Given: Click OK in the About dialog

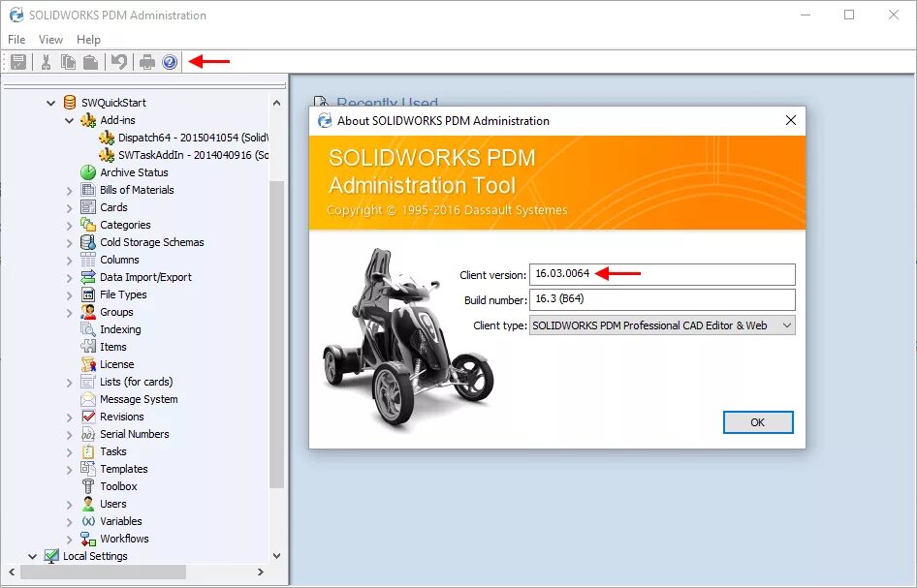Looking at the screenshot, I should pos(758,422).
